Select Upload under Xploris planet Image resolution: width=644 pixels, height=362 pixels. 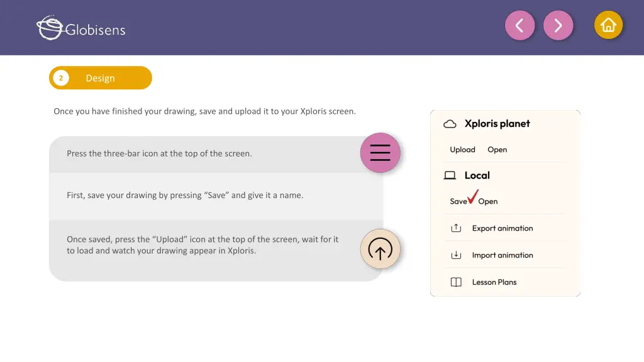462,150
